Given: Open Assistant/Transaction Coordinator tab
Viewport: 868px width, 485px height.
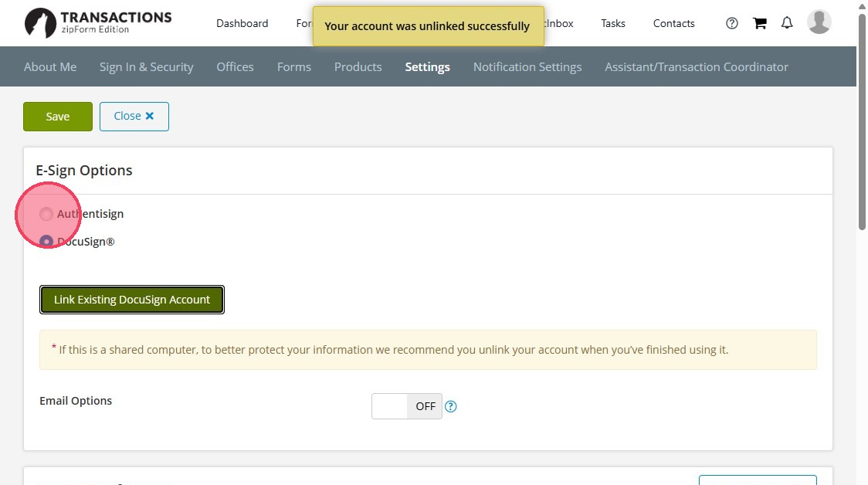Looking at the screenshot, I should click(697, 67).
